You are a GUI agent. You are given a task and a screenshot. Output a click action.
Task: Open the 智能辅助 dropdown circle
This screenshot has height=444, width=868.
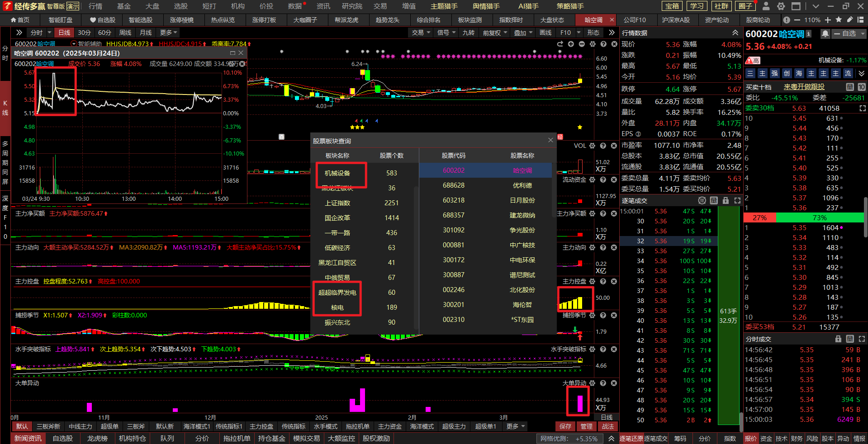[74, 44]
